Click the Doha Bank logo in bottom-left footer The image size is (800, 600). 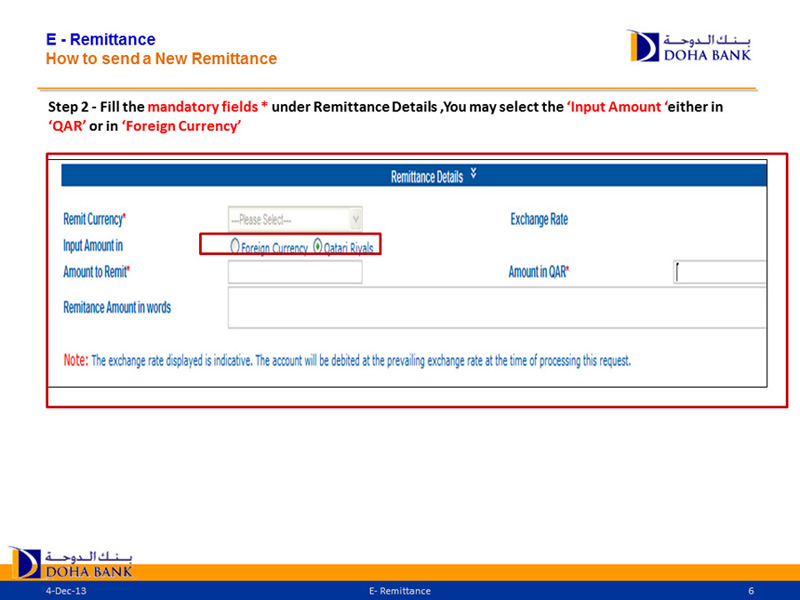70,562
